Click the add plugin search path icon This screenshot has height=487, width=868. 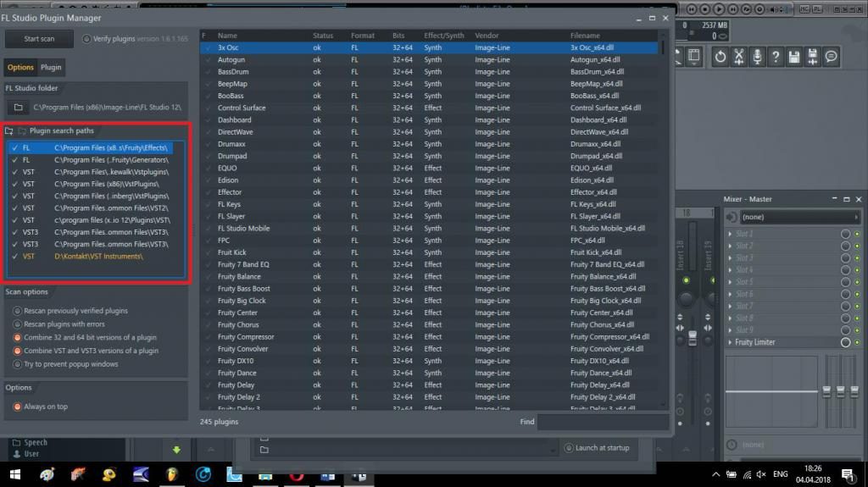click(10, 131)
